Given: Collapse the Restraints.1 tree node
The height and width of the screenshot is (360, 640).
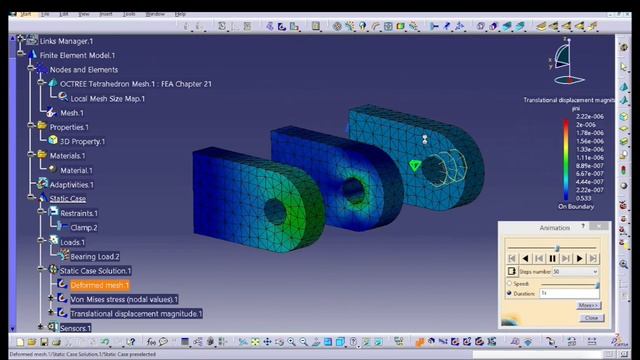Looking at the screenshot, I should point(41,211).
